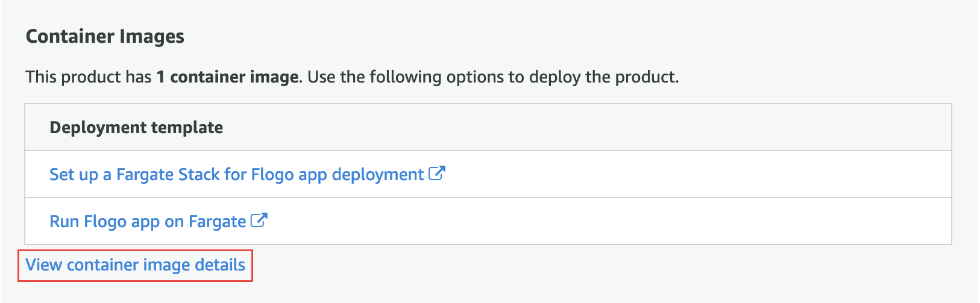Click empty area of Run Flogo table row
The width and height of the screenshot is (980, 303).
coord(603,222)
